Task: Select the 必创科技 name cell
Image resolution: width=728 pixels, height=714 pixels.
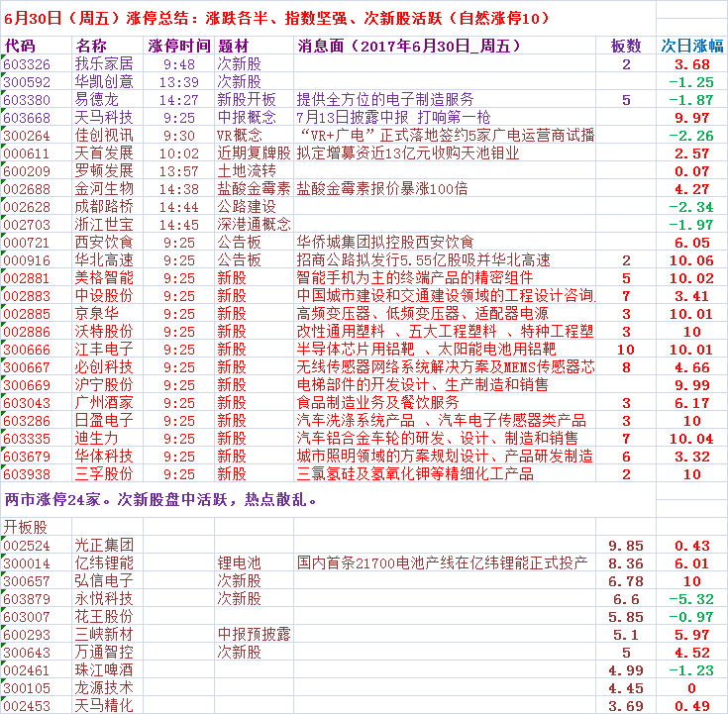Action: tap(107, 366)
